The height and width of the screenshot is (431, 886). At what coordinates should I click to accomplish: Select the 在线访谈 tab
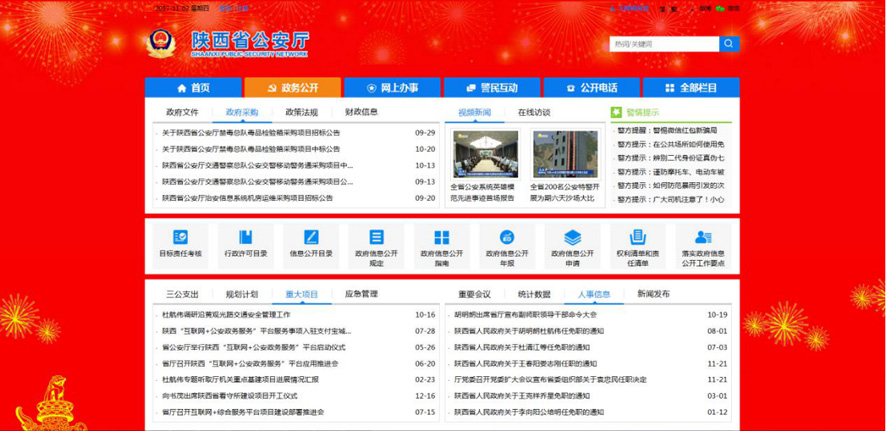click(x=534, y=112)
